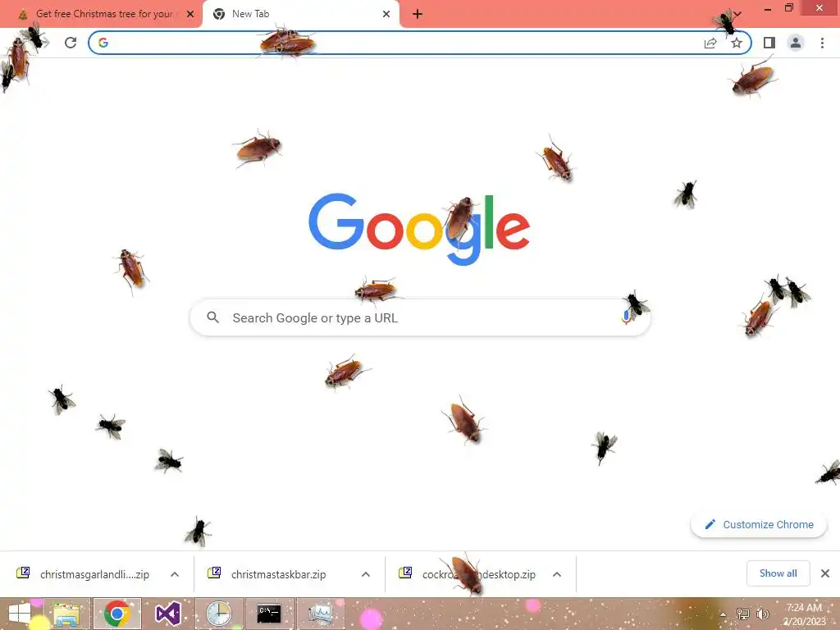The image size is (840, 630).
Task: Reload the current page
Action: [x=71, y=43]
